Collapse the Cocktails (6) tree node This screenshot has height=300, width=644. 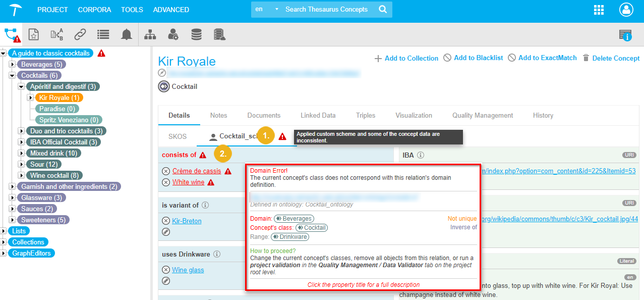coord(13,76)
